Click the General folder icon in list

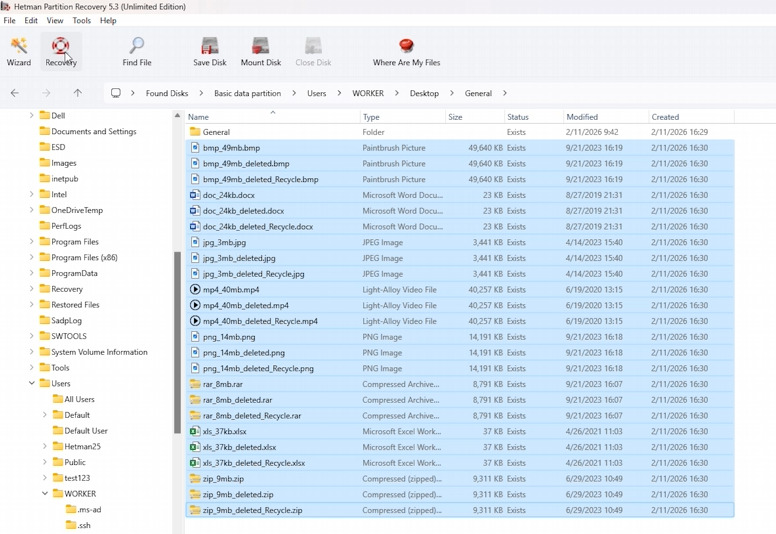195,132
